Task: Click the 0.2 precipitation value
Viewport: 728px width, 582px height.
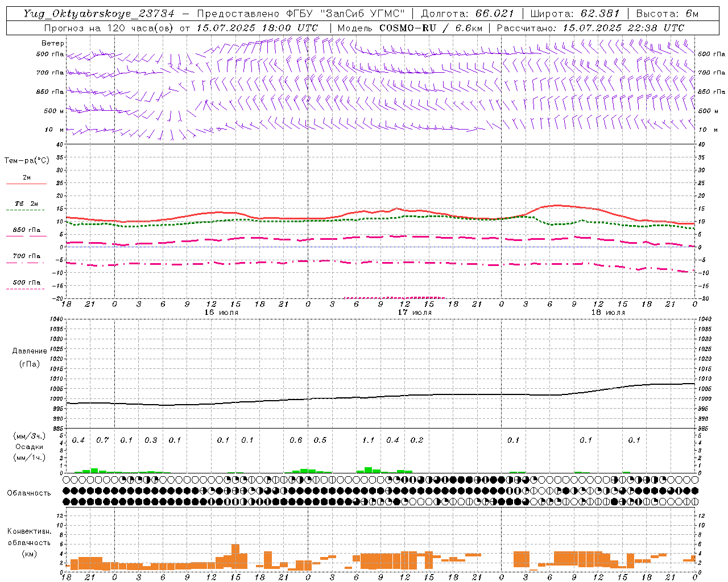Action: click(x=417, y=440)
